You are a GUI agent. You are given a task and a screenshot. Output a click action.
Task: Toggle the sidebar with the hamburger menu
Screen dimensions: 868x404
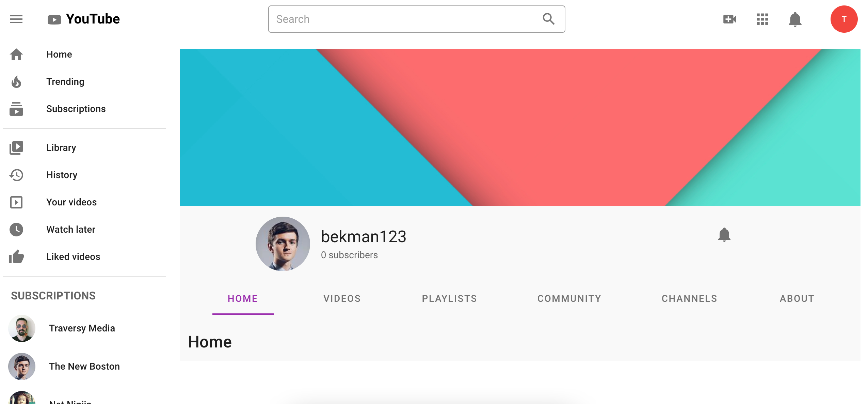coord(16,19)
